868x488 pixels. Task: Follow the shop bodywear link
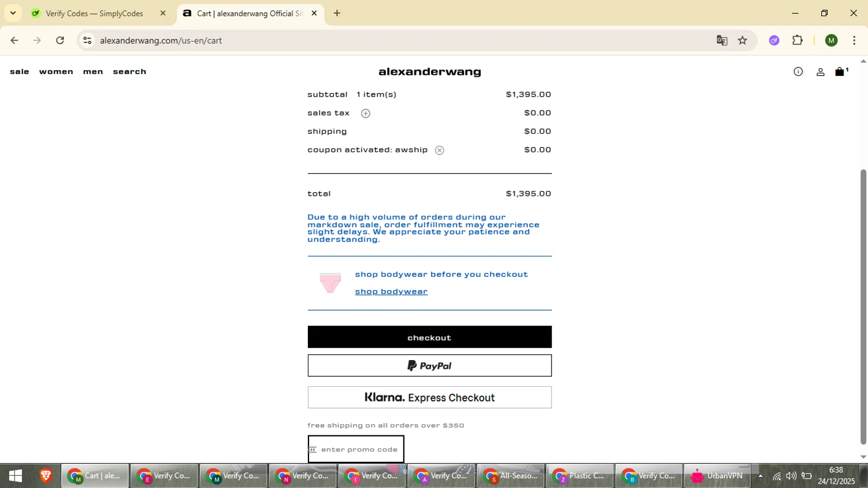pos(391,292)
